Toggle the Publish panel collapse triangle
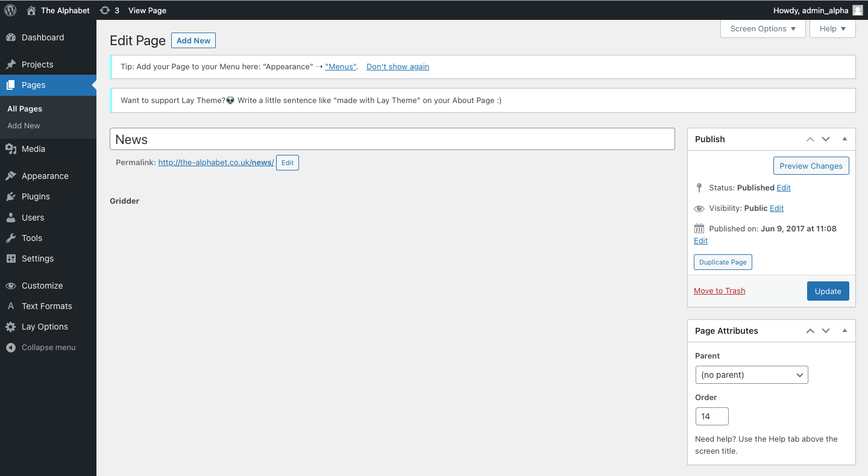 (x=844, y=139)
